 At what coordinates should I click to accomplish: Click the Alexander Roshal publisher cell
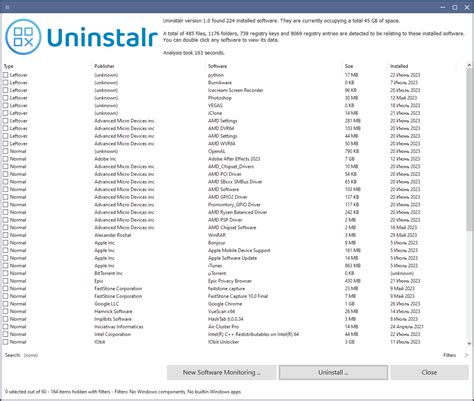point(113,235)
